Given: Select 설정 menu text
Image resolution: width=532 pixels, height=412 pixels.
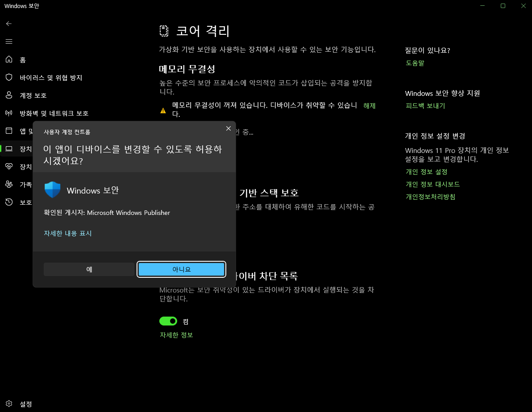Looking at the screenshot, I should 26,404.
